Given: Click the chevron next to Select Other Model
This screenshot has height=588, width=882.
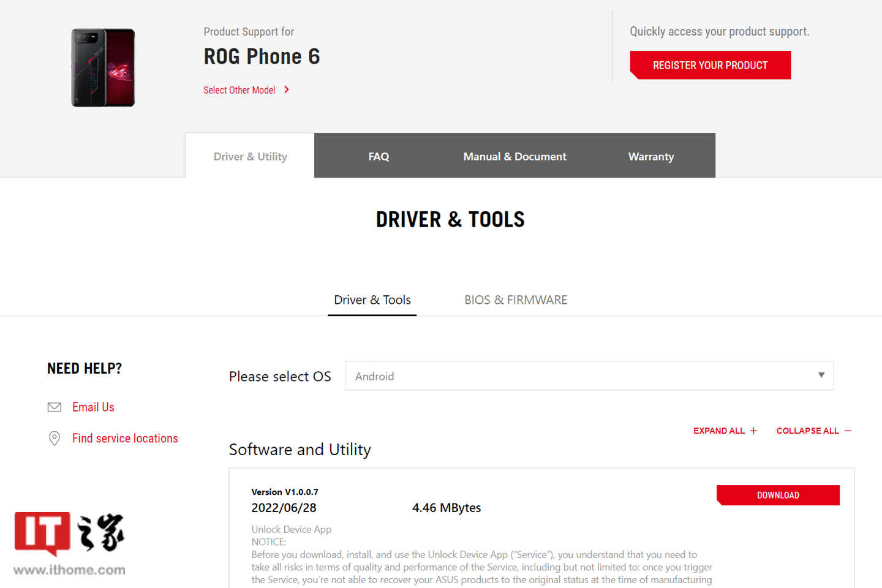Looking at the screenshot, I should (x=286, y=89).
